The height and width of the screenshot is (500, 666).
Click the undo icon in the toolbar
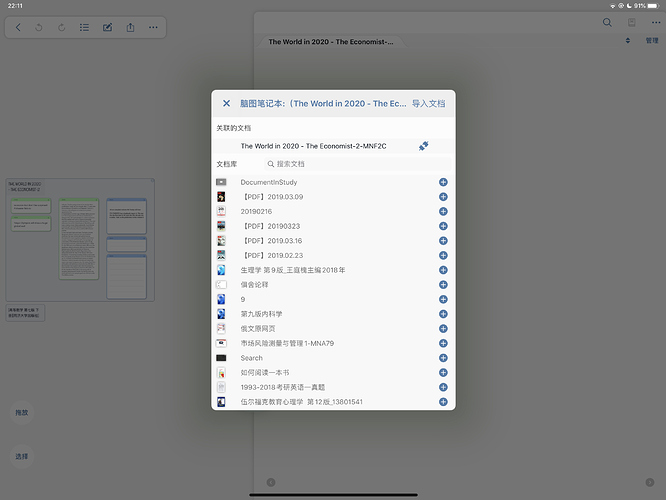(x=39, y=28)
